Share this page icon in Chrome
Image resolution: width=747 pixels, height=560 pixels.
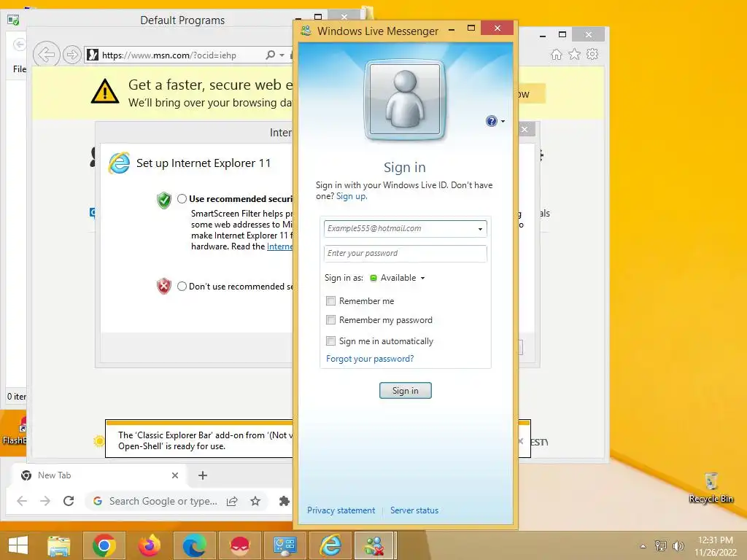click(232, 501)
